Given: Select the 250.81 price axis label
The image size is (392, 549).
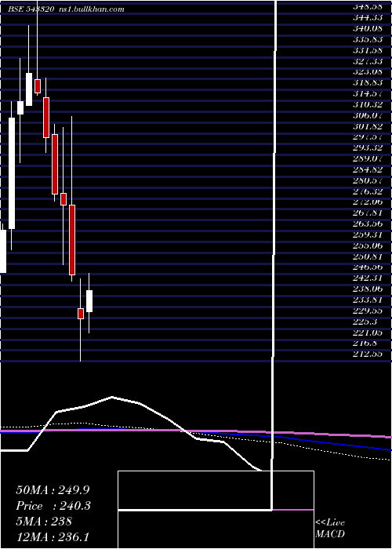Looking at the screenshot, I should click(x=368, y=256).
